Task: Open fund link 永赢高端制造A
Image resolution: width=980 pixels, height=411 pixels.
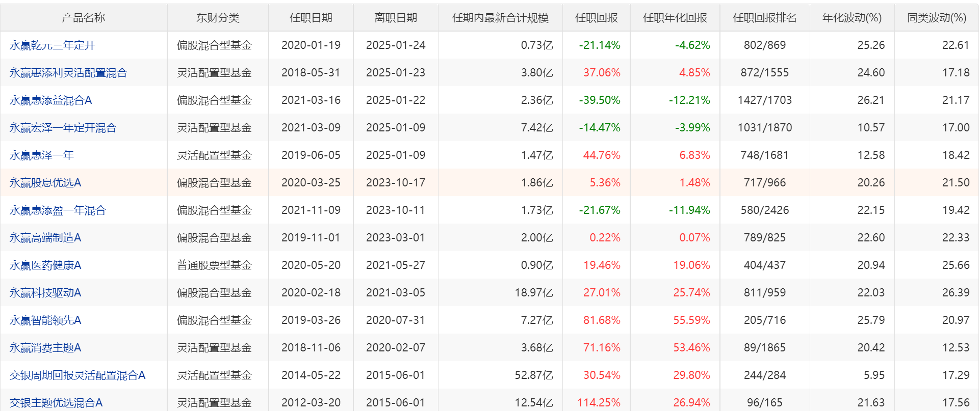Action: (x=45, y=238)
